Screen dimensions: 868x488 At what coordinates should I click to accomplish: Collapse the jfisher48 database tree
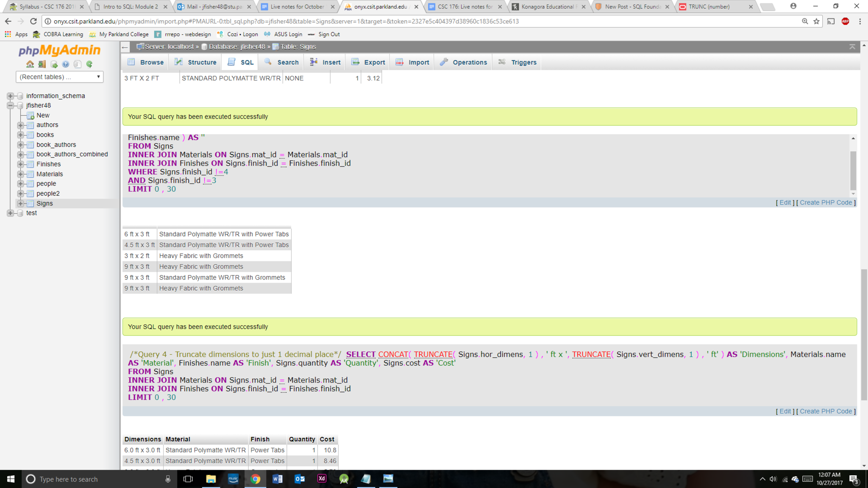pyautogui.click(x=10, y=105)
